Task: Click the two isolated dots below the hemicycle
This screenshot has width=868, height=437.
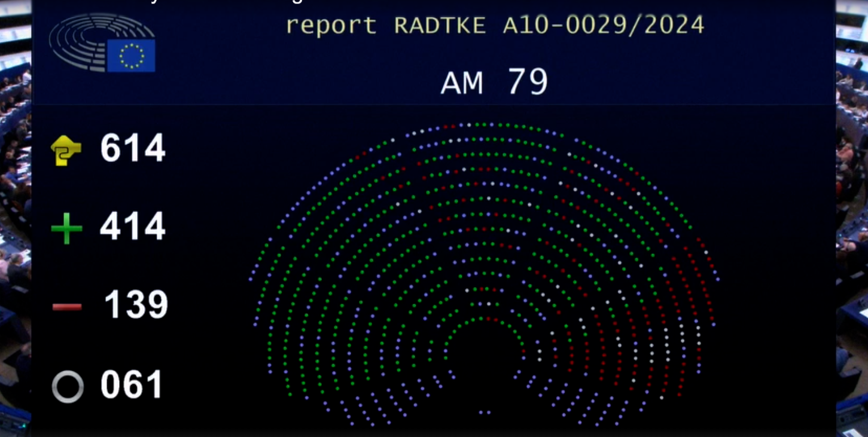Action: 485,412
